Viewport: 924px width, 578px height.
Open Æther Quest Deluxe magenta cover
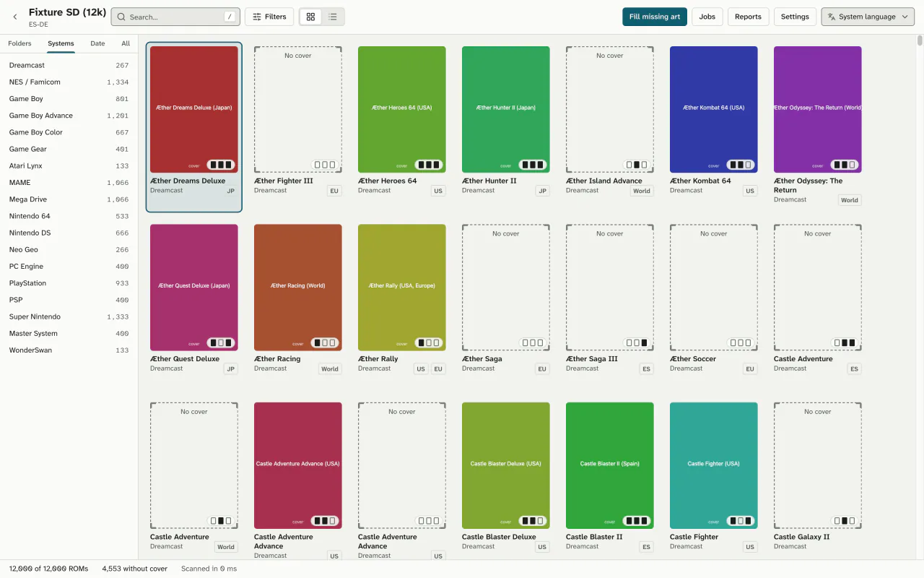click(194, 288)
